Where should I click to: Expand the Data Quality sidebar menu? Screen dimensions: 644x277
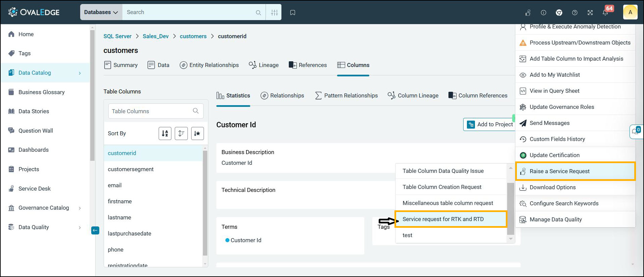[79, 227]
